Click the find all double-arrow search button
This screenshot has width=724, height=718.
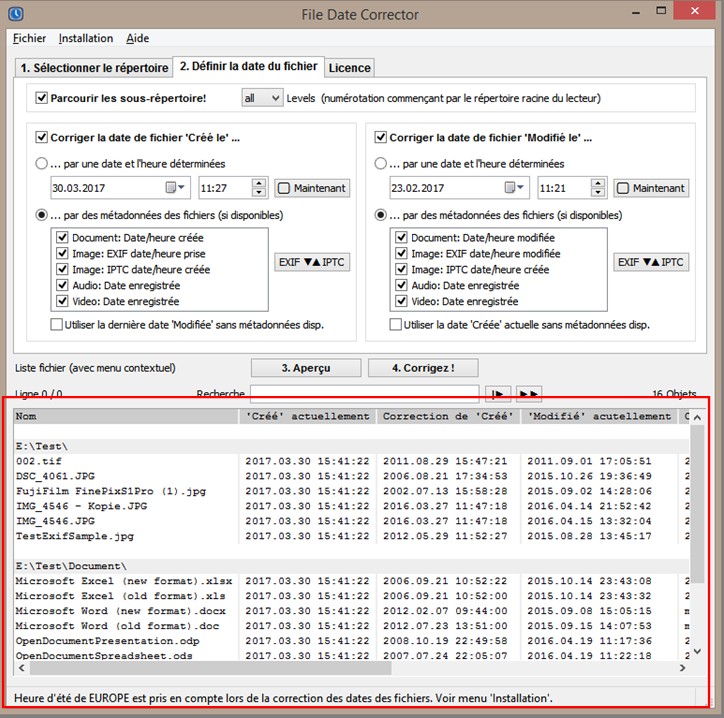[x=529, y=393]
